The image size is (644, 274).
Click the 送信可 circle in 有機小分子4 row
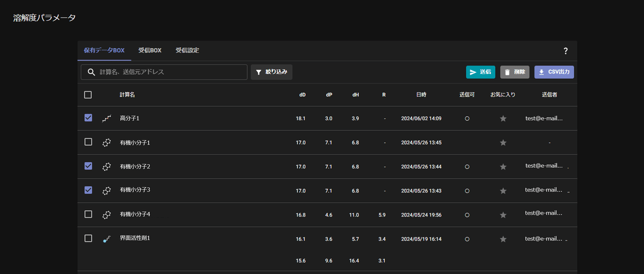coord(467,215)
